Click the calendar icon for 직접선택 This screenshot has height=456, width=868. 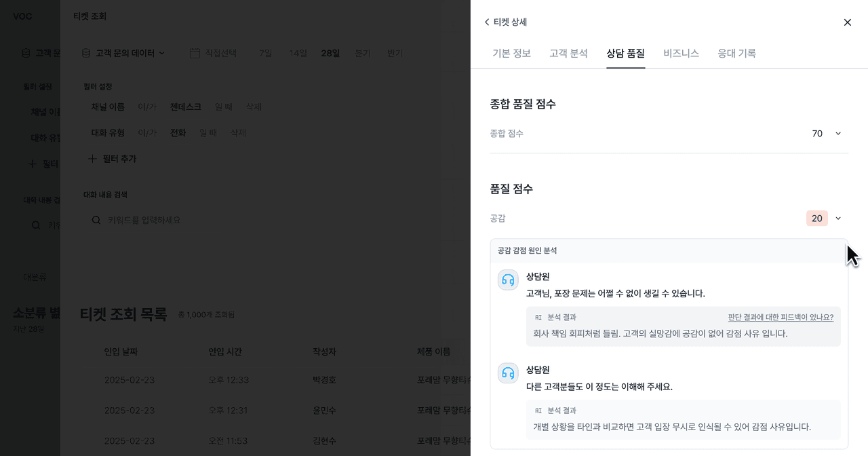[x=195, y=53]
